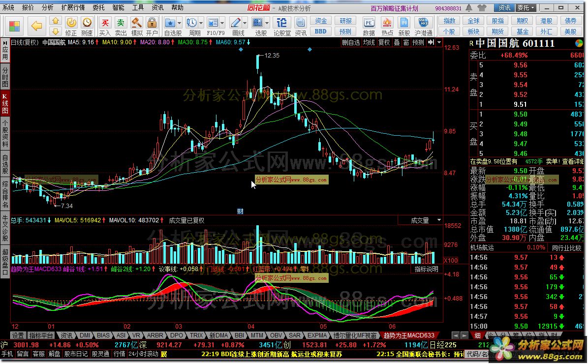Viewport: 588px width, 364px height.
Task: Click the skip-to-end arrow in chart toolbar
Action: coord(431,42)
